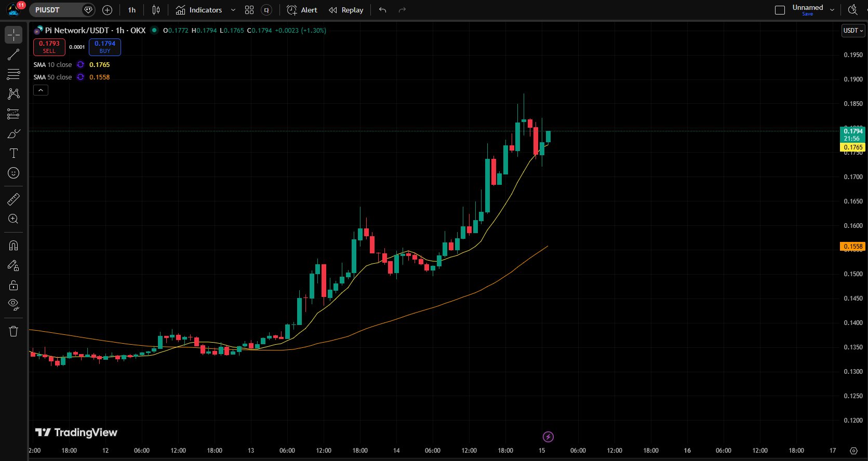Select the trend line drawing tool
This screenshot has height=461, width=868.
14,55
